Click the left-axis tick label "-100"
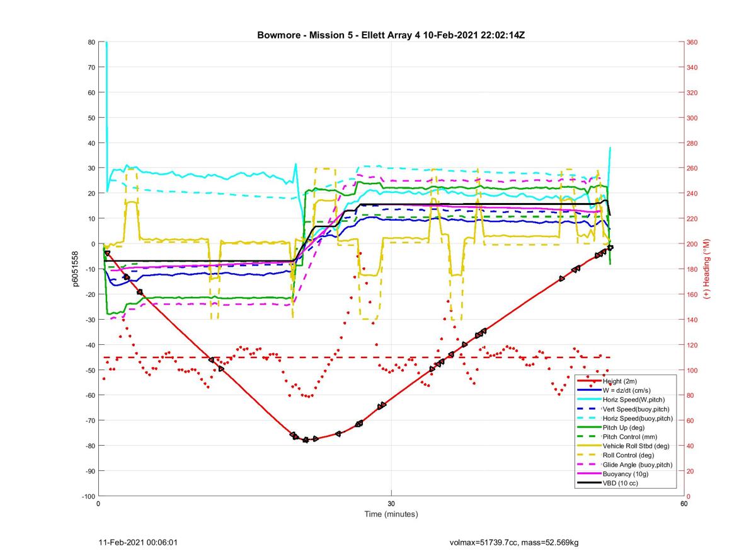The width and height of the screenshot is (756, 558). click(x=88, y=496)
